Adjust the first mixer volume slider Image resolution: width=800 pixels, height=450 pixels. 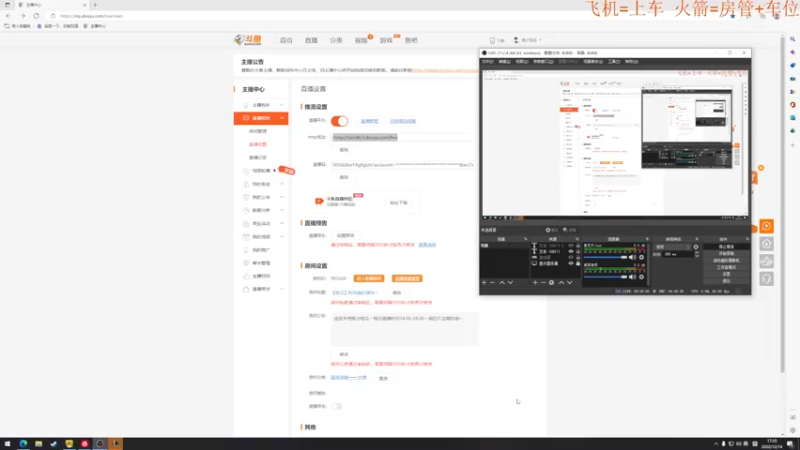click(606, 258)
